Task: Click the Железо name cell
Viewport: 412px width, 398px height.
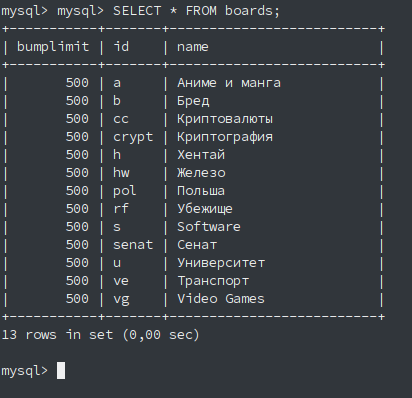Action: (201, 173)
